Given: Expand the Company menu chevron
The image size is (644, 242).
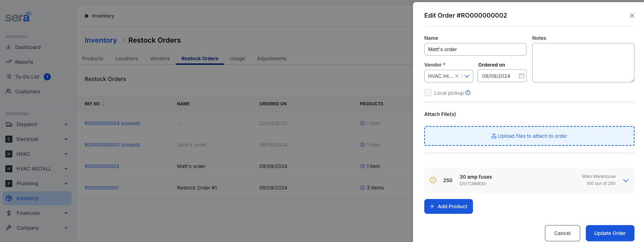Looking at the screenshot, I should tap(66, 228).
